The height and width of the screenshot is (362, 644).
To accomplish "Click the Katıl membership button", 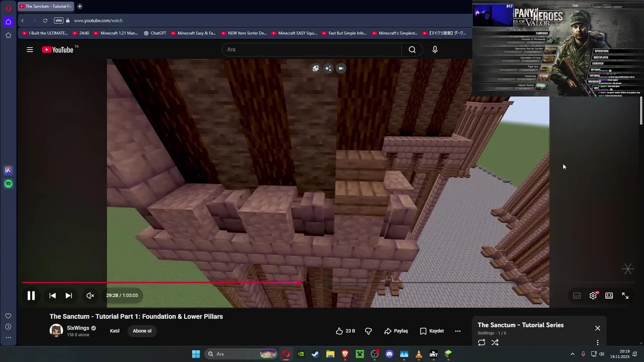I will coord(115,331).
